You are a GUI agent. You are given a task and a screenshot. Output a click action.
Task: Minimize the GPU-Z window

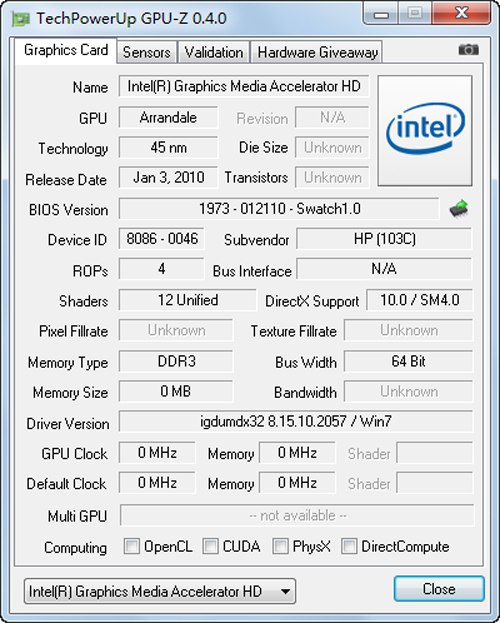point(381,14)
